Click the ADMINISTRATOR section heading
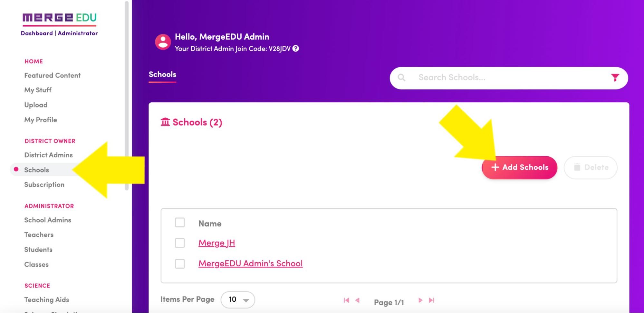The height and width of the screenshot is (313, 644). (49, 206)
